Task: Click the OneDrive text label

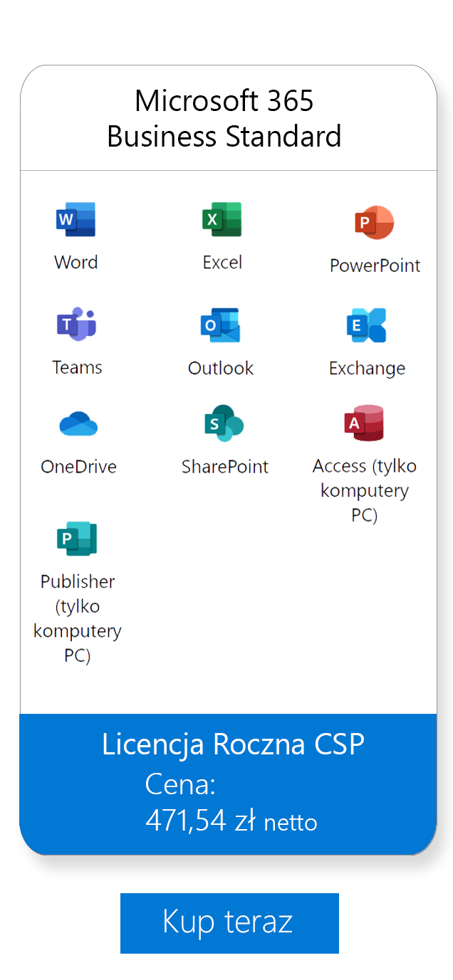Action: pos(78,467)
